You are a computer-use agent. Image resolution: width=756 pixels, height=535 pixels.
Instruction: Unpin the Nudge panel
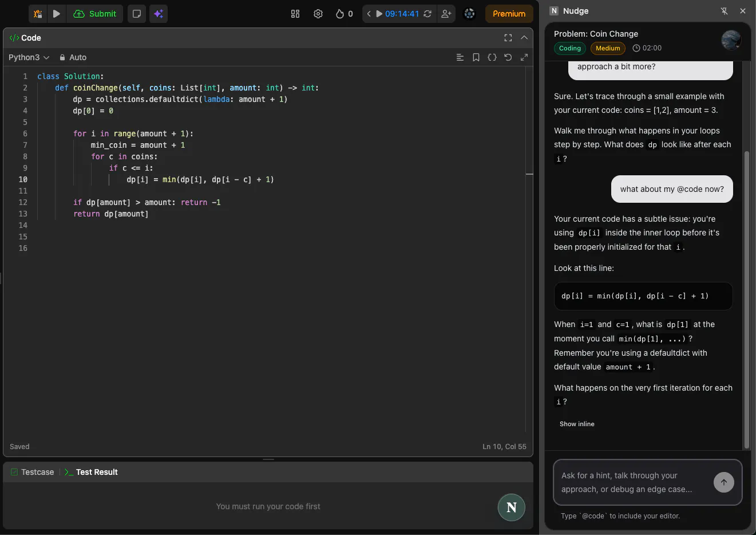point(724,11)
